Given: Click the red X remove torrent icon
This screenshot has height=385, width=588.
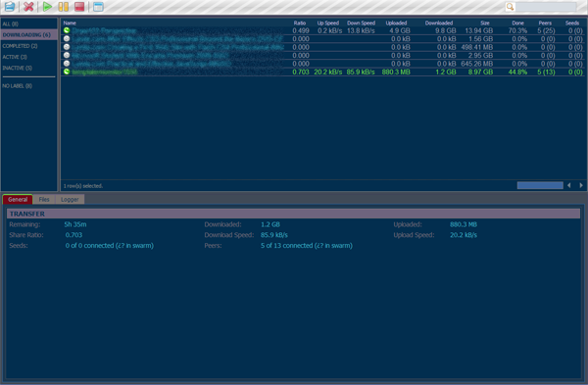Looking at the screenshot, I should click(x=28, y=7).
